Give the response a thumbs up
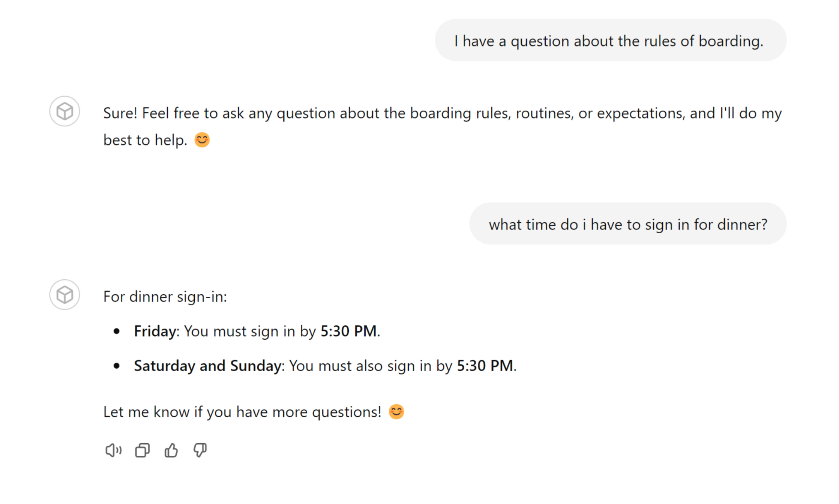This screenshot has width=839, height=504. pos(171,450)
